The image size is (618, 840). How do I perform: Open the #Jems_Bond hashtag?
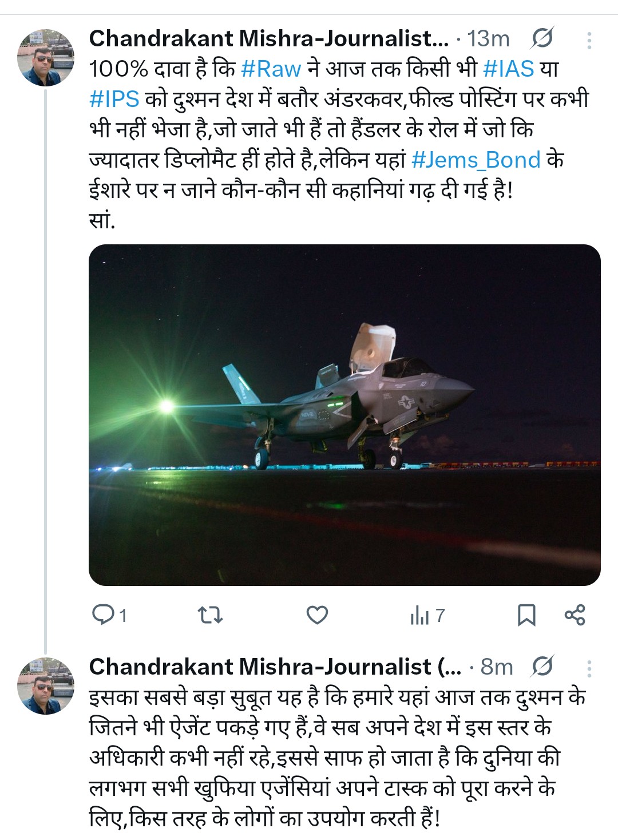pos(476,160)
